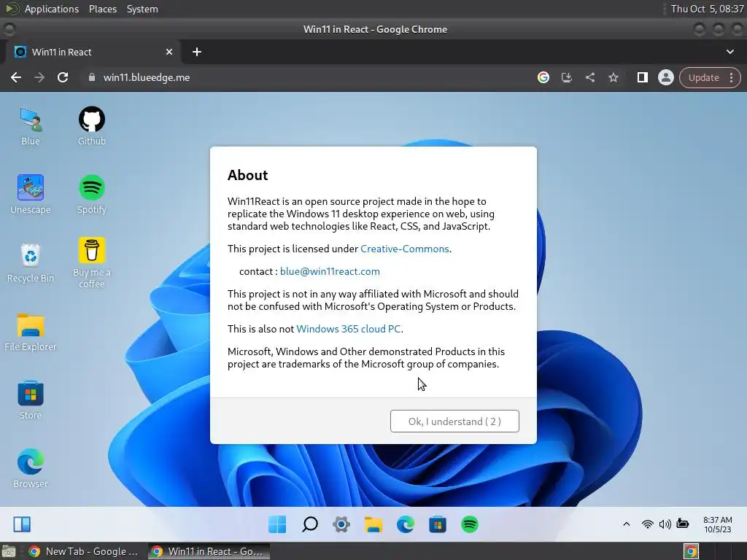Click the Buy me a coffee icon
This screenshot has height=560, width=747.
(x=91, y=262)
